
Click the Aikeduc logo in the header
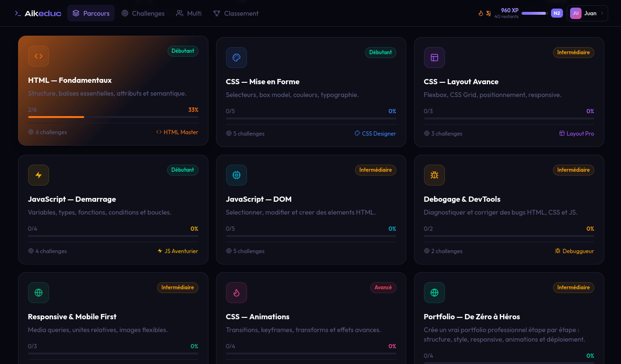[x=38, y=13]
